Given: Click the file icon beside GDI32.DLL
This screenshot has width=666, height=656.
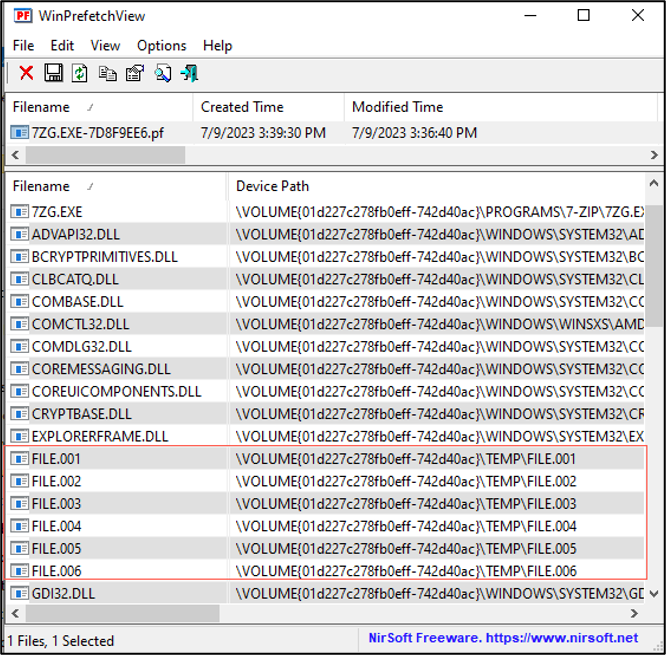Looking at the screenshot, I should 20,593.
